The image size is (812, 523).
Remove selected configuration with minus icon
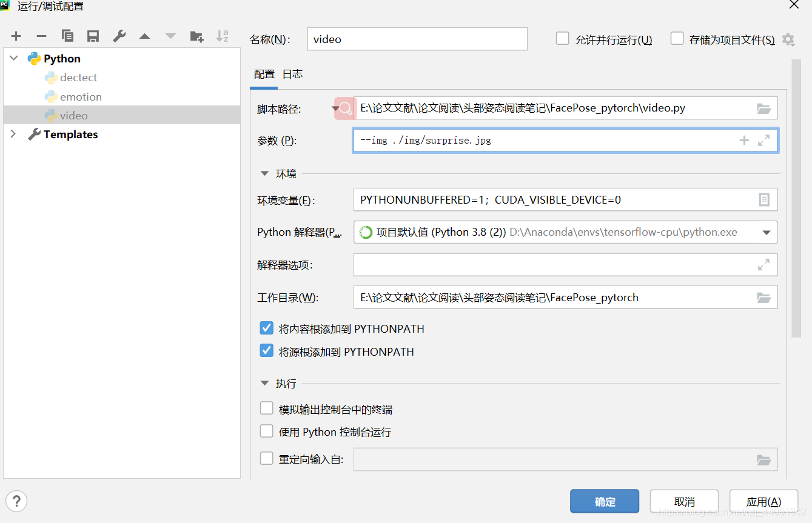(41, 36)
